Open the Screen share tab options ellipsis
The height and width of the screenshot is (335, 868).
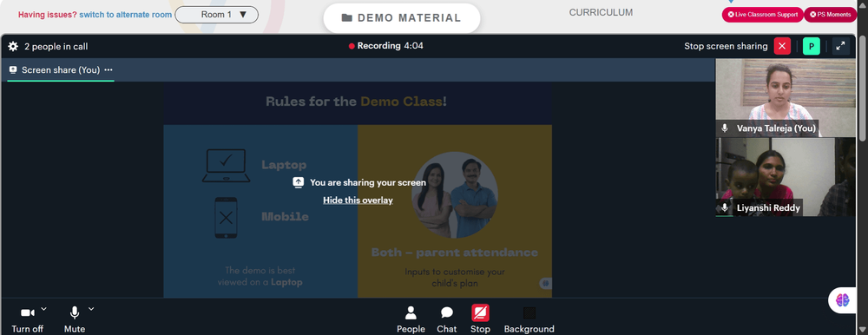(x=108, y=69)
